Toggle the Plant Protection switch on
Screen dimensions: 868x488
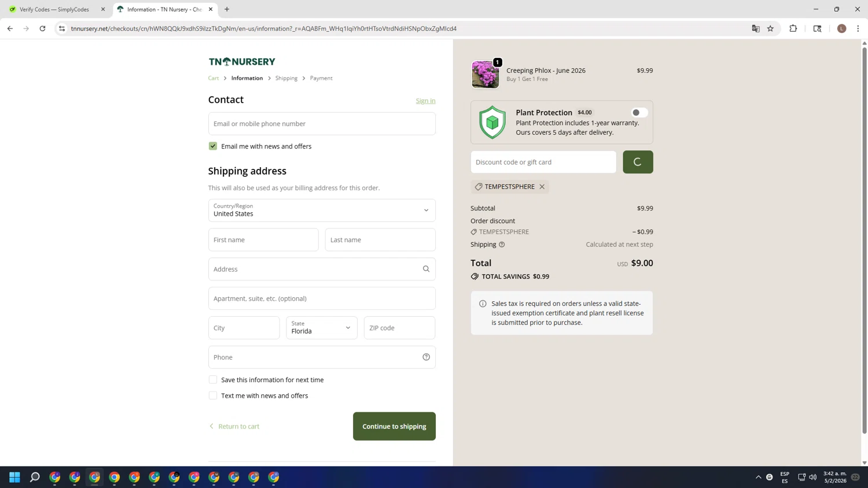pos(639,113)
